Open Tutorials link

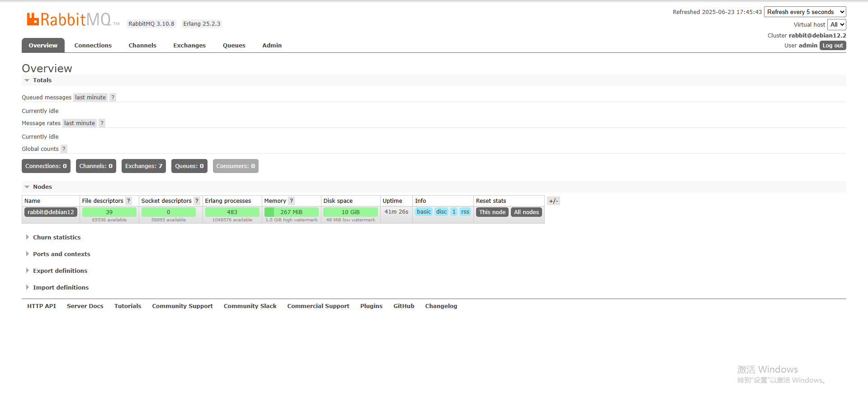(x=128, y=306)
